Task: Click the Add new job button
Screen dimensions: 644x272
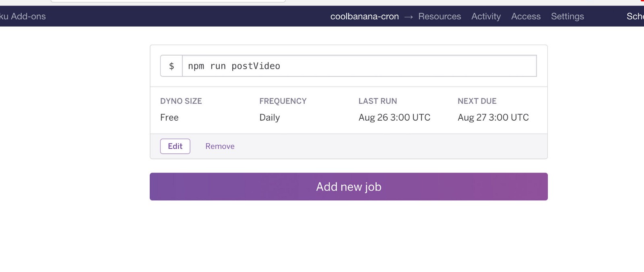Action: [349, 187]
